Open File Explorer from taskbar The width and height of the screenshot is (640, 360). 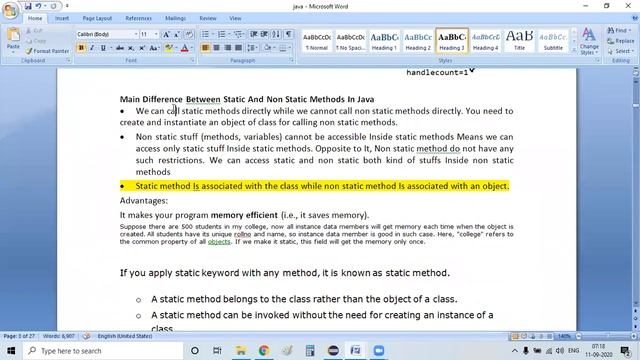(241, 351)
